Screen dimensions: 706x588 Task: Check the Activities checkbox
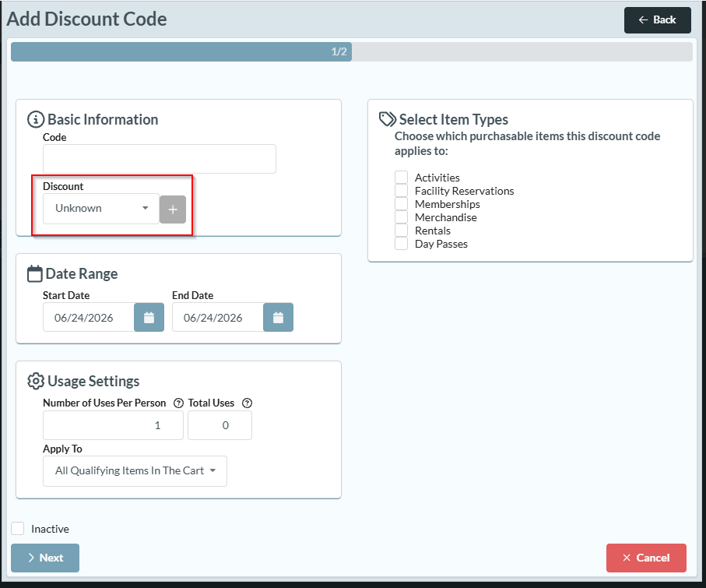click(x=401, y=177)
